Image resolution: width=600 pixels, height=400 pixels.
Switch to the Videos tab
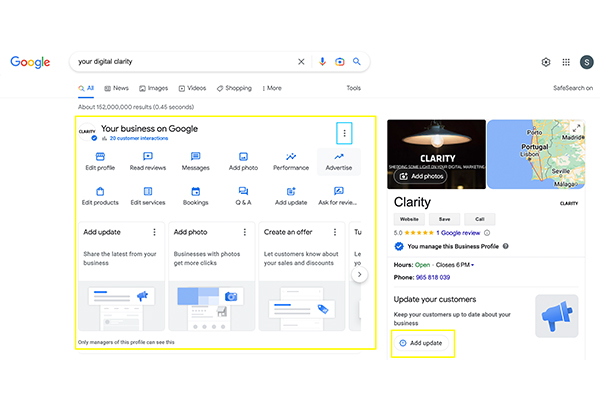[x=194, y=88]
